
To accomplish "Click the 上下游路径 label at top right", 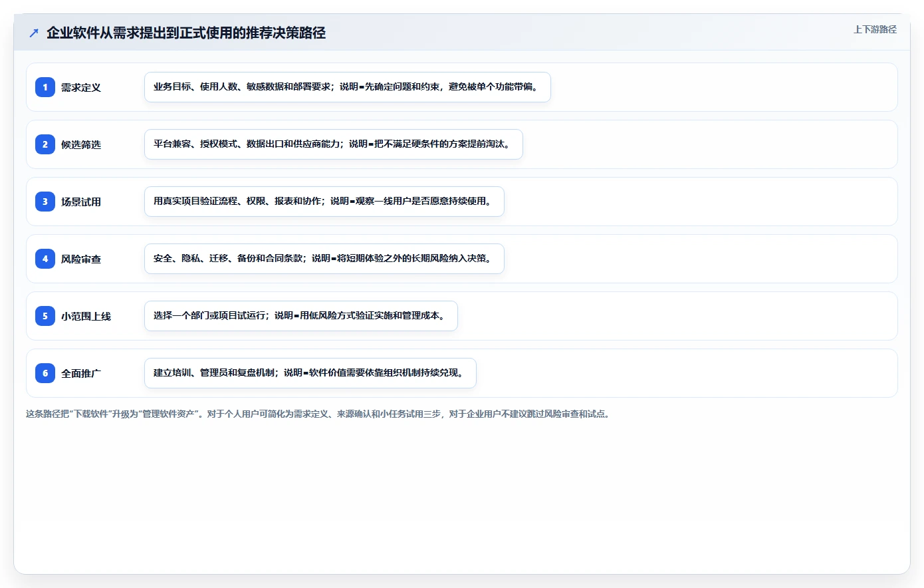I will click(875, 29).
